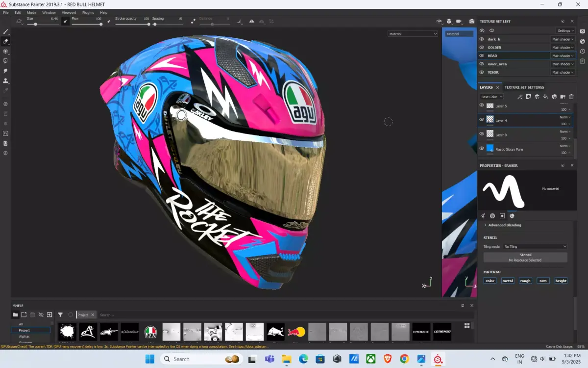Viewport: 588px width, 368px height.
Task: Open Main shader dropdown for dark_b
Action: 563,39
